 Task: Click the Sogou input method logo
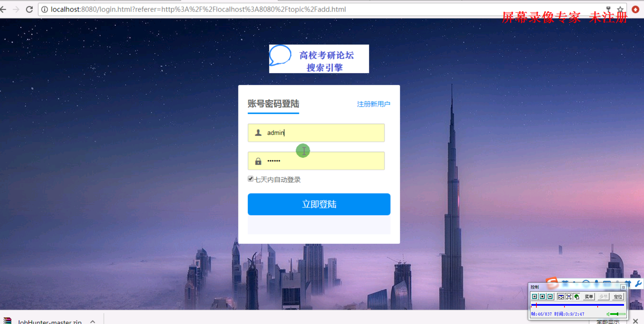pyautogui.click(x=552, y=283)
